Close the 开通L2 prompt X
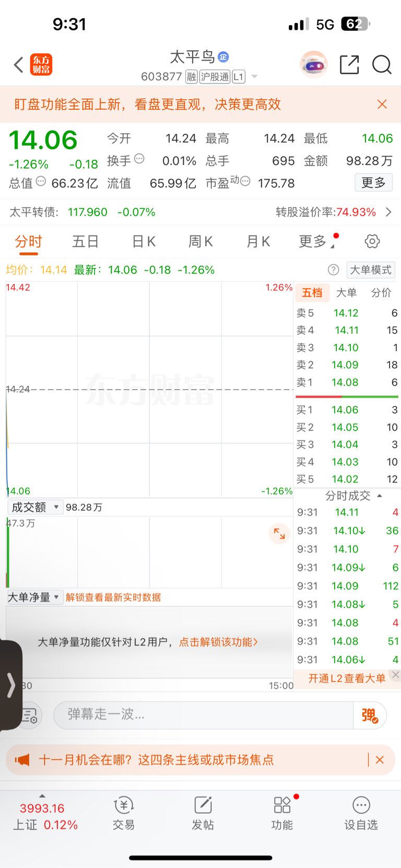Viewport: 401px width, 868px height. pos(396,675)
